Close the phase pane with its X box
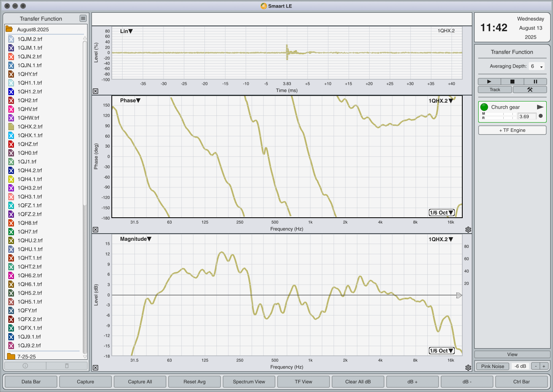This screenshot has width=553, height=392. tap(95, 230)
